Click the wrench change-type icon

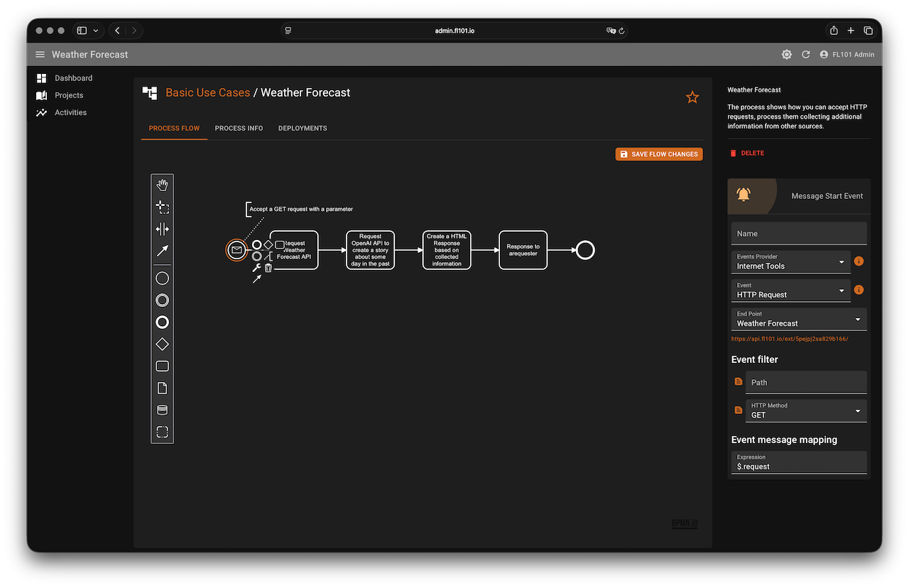pos(256,268)
